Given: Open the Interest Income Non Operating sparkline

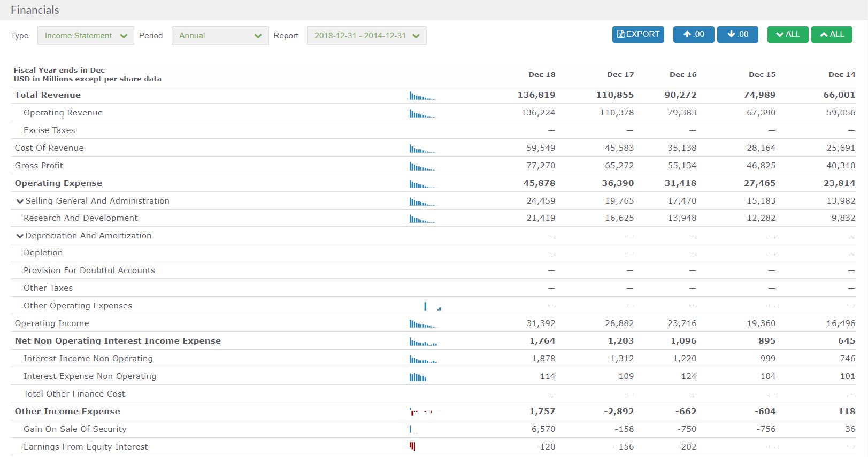Looking at the screenshot, I should coord(423,359).
